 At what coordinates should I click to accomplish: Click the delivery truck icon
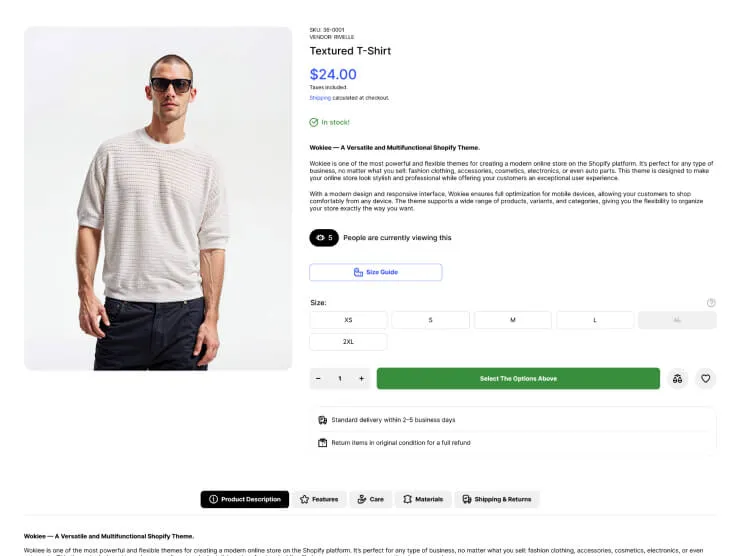pyautogui.click(x=322, y=420)
